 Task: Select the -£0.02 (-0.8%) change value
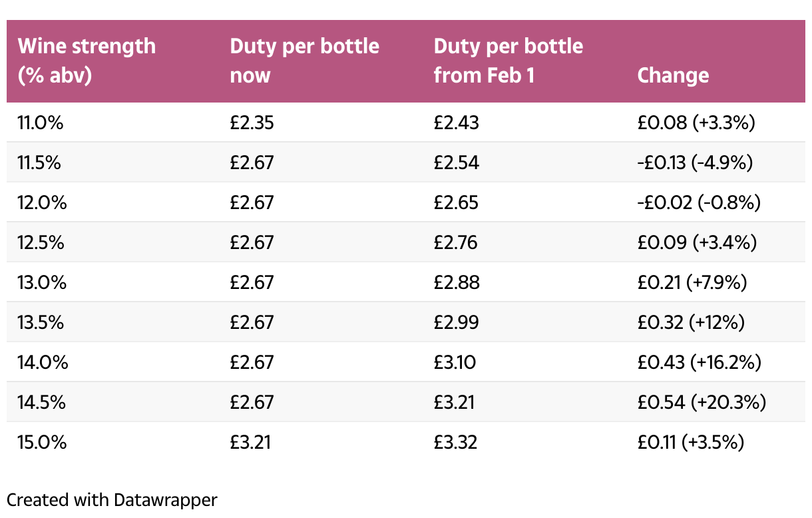698,202
